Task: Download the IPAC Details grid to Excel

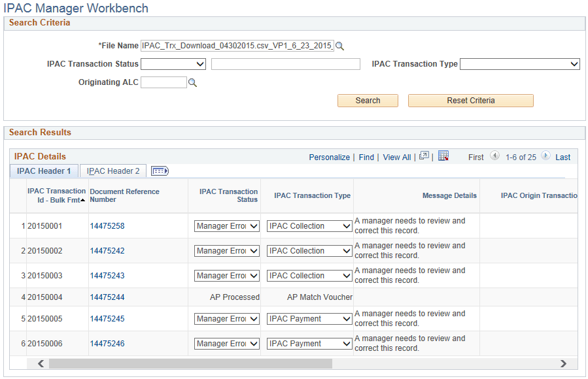Action: click(444, 157)
